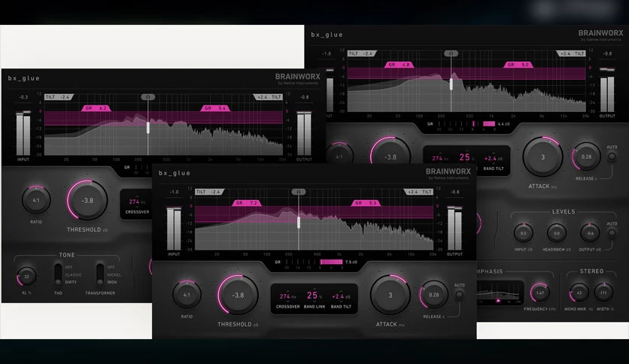Toggle the AUTO release button in front window

(459, 295)
